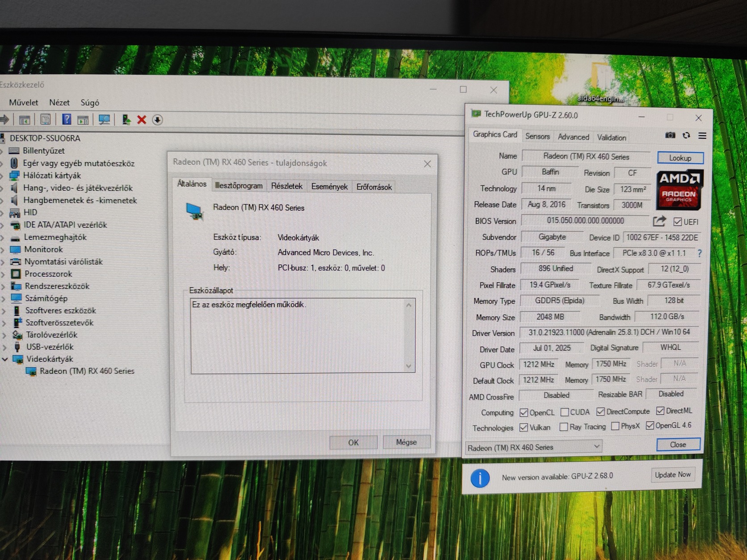This screenshot has width=747, height=560.
Task: Expand the Monitorok tree node
Action: [x=3, y=250]
